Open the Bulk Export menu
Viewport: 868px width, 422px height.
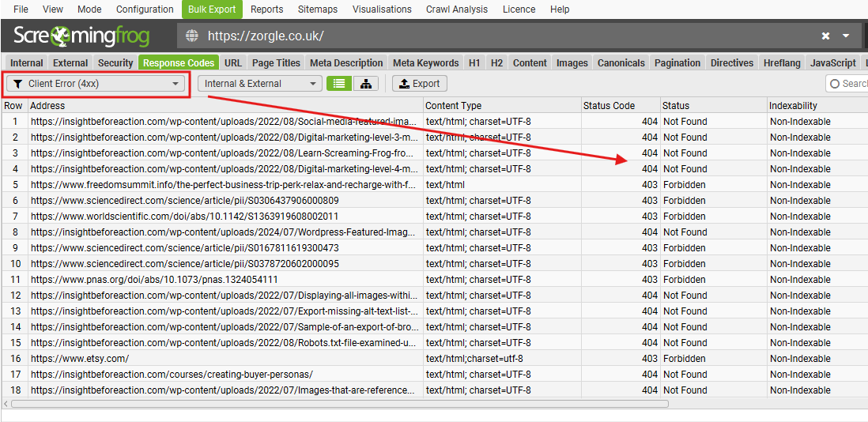pos(212,9)
